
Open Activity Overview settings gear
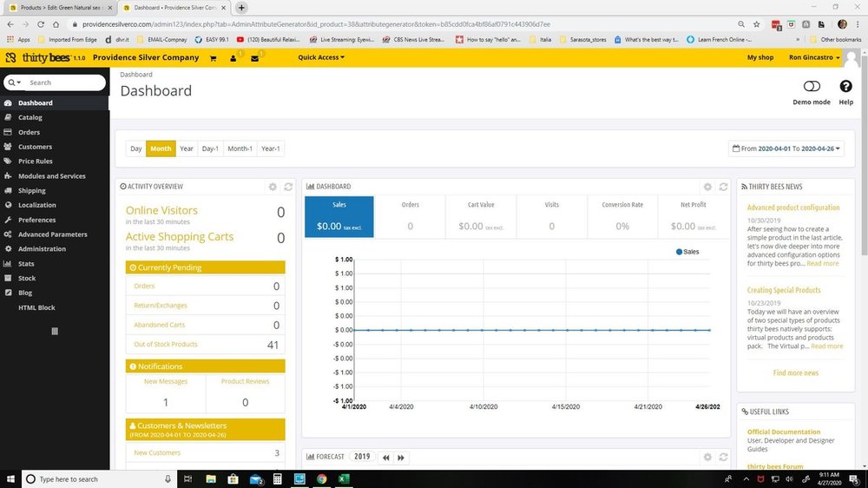tap(273, 187)
